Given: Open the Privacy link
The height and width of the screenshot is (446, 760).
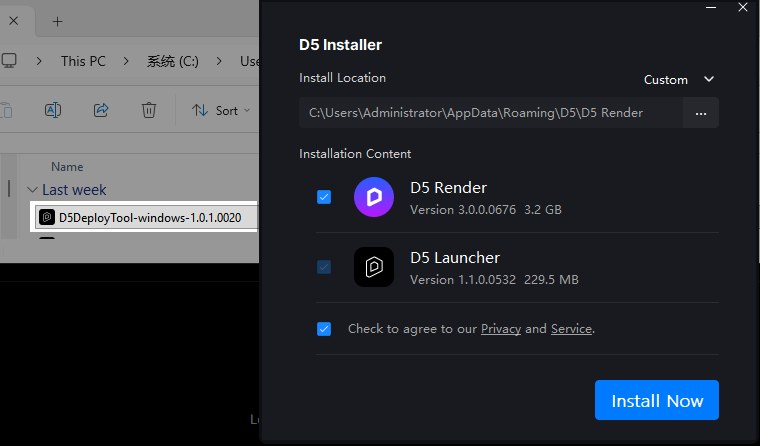Looking at the screenshot, I should (x=501, y=329).
